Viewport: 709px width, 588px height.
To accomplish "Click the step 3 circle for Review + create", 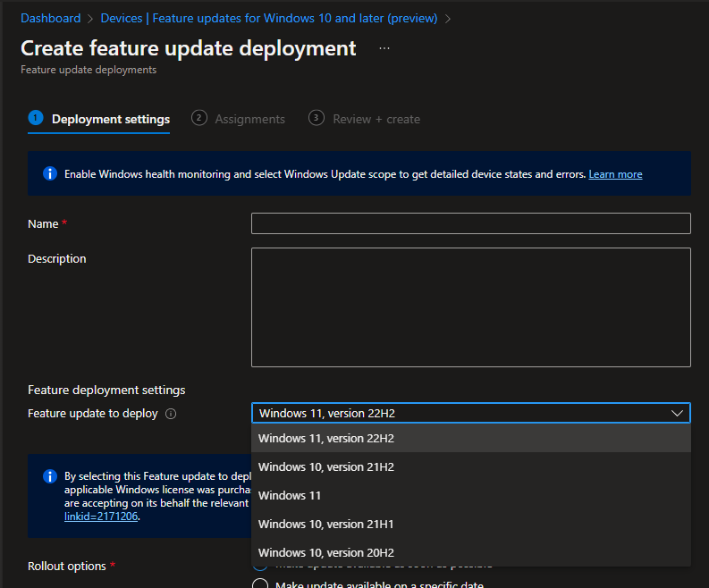I will click(x=317, y=118).
